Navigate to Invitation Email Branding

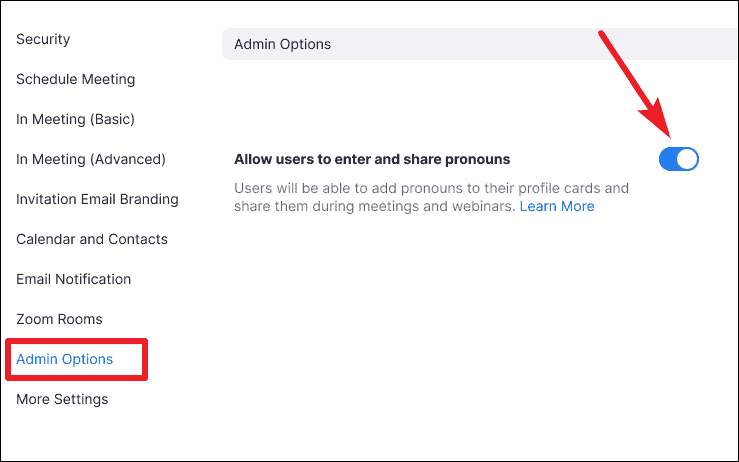(x=97, y=199)
